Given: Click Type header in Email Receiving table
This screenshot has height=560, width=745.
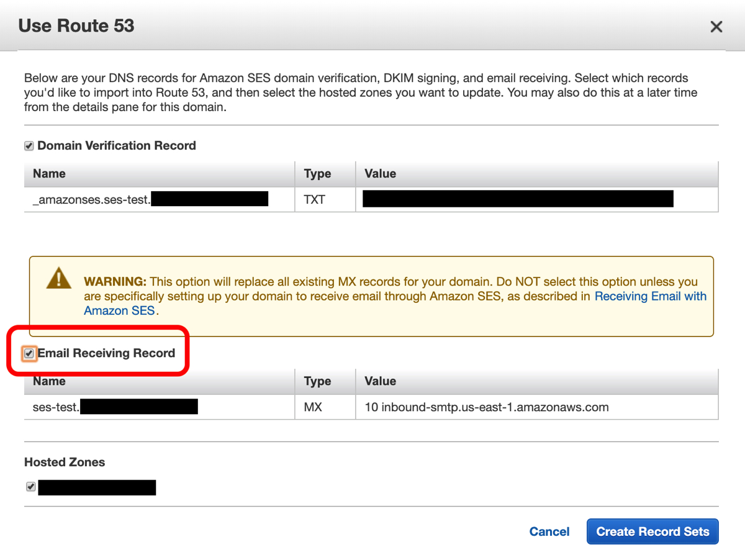Looking at the screenshot, I should click(317, 381).
